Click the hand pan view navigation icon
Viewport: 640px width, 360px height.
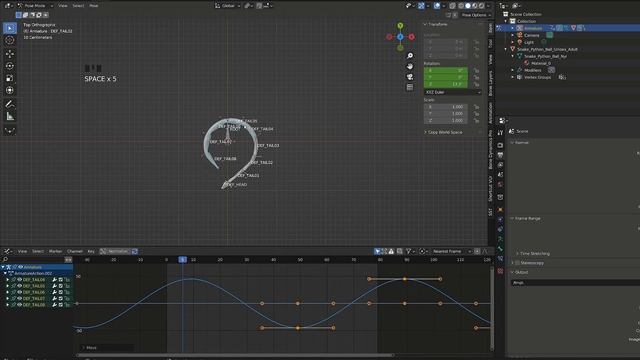(x=410, y=67)
